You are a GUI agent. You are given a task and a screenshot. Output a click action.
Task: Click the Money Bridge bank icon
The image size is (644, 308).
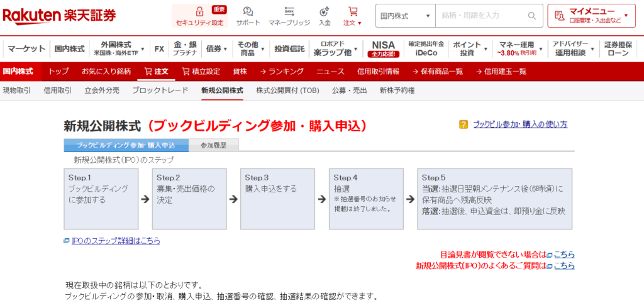pos(289,11)
